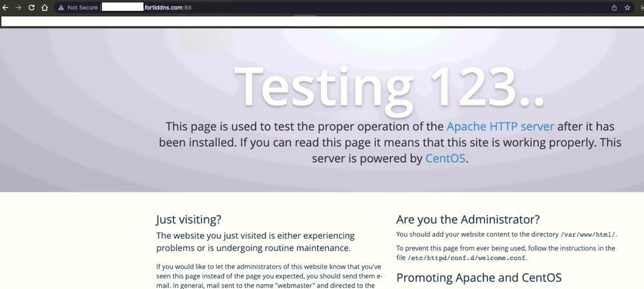Open the Apache HTTP server link
The height and width of the screenshot is (289, 644).
click(x=500, y=126)
